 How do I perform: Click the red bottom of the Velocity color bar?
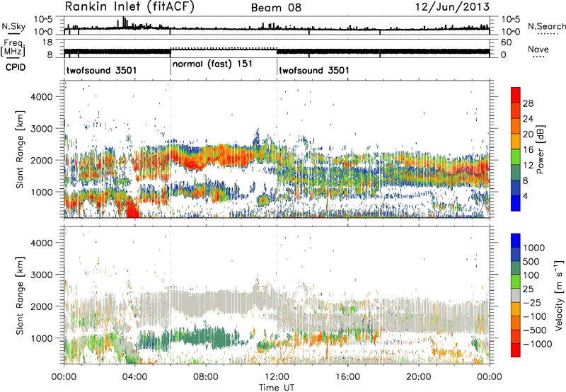(516, 350)
